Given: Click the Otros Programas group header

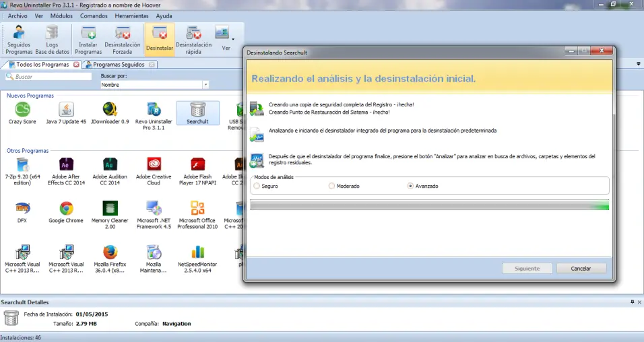Looking at the screenshot, I should pyautogui.click(x=28, y=151).
